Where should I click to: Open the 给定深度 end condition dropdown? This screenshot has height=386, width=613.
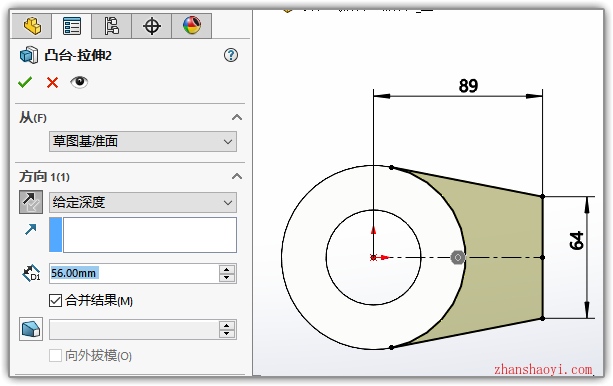click(143, 203)
